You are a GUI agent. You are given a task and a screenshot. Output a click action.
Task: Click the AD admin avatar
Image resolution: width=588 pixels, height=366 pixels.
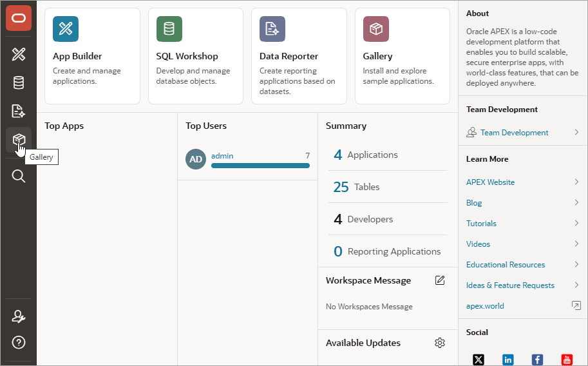196,159
